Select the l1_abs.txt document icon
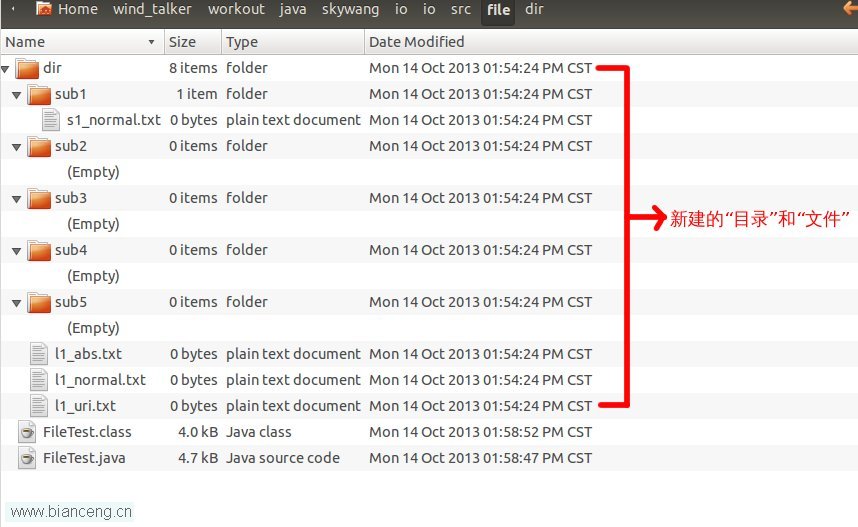 point(38,354)
